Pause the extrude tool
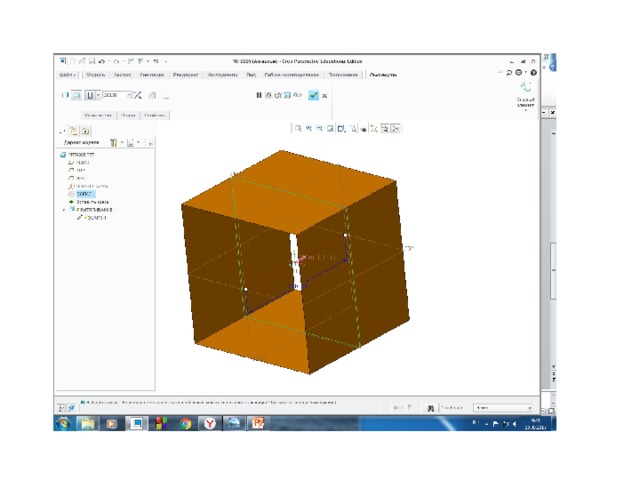 (259, 95)
